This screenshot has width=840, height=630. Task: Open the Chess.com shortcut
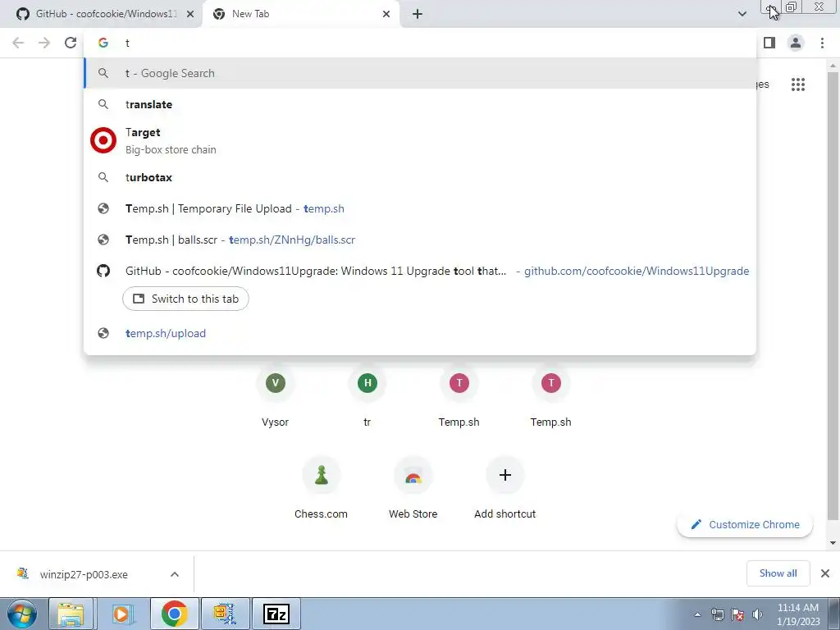click(322, 489)
